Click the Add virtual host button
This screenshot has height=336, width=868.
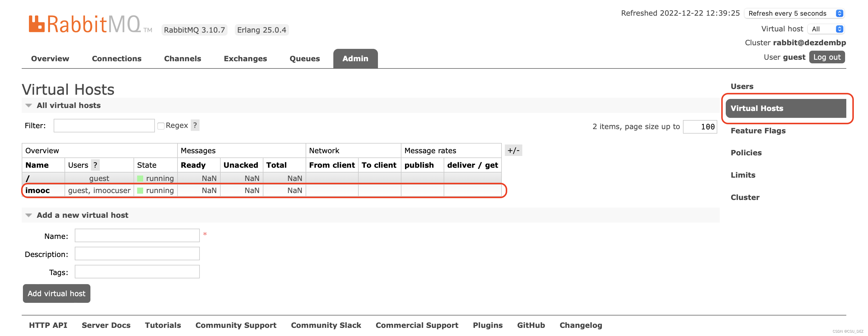click(x=57, y=293)
